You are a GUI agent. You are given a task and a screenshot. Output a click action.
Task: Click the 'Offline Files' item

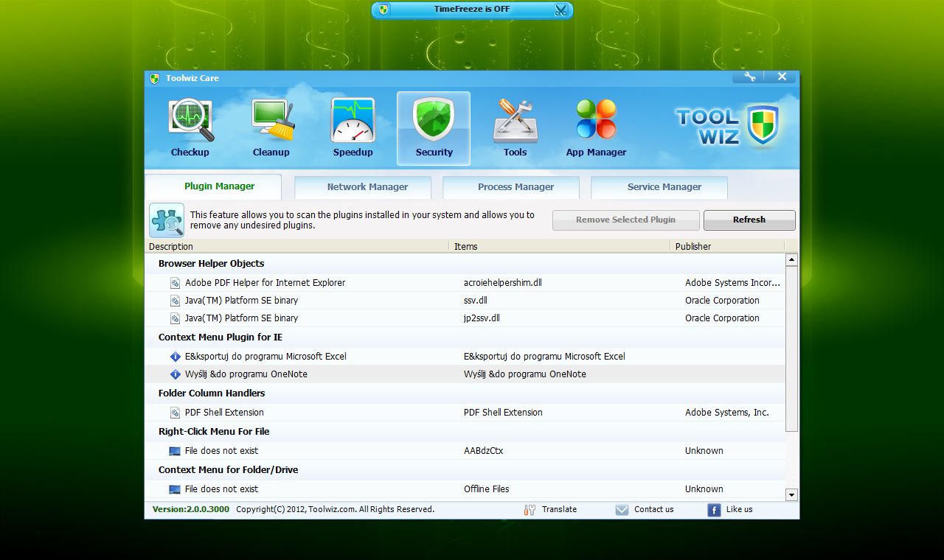coord(487,489)
